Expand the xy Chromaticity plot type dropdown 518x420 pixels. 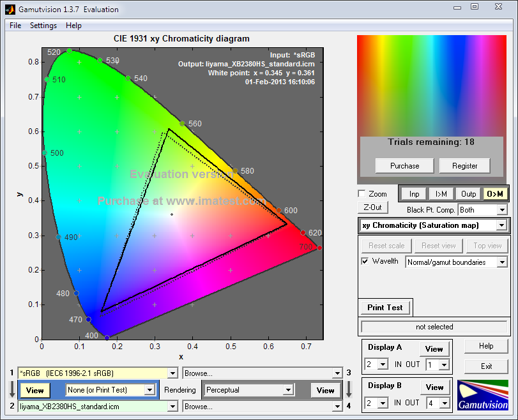click(x=501, y=225)
